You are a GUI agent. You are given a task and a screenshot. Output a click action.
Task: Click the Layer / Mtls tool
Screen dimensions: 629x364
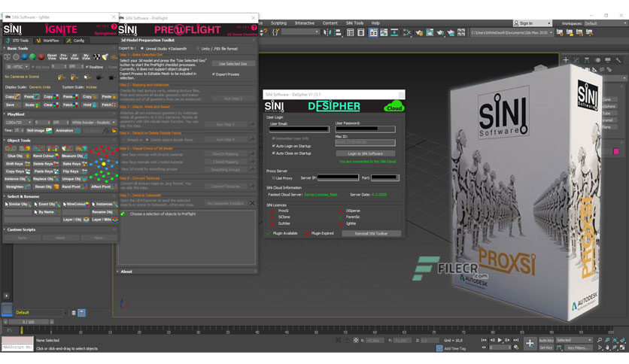tap(105, 220)
